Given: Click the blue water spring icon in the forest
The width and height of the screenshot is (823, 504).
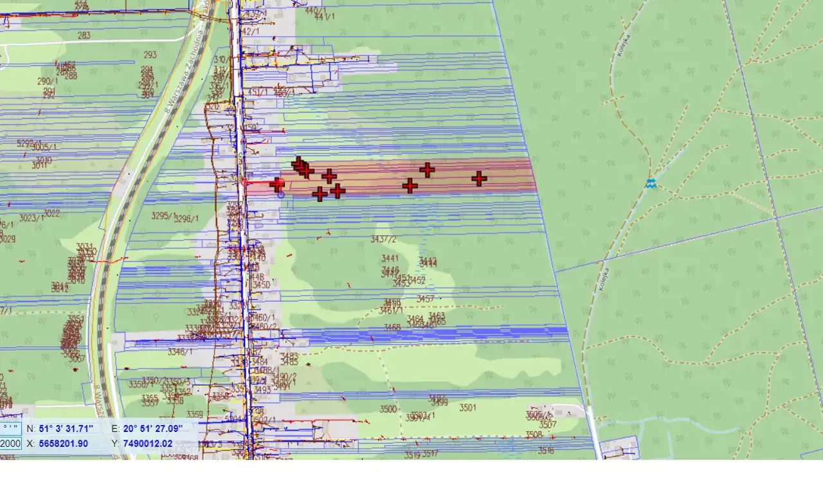Looking at the screenshot, I should [x=651, y=184].
